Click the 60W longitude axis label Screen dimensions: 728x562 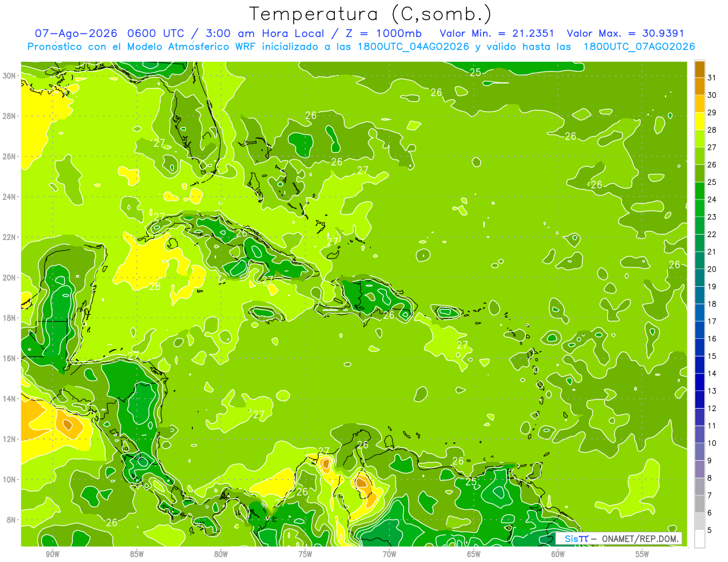pos(558,554)
